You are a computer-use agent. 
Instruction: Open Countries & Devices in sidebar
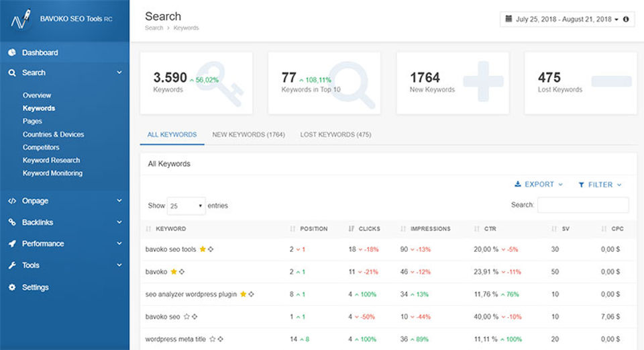54,134
